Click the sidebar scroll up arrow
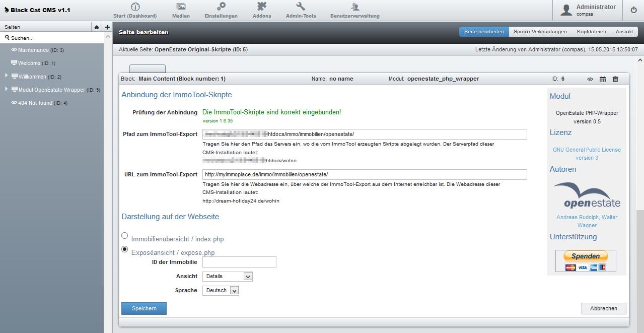This screenshot has height=333, width=644. [x=108, y=37]
